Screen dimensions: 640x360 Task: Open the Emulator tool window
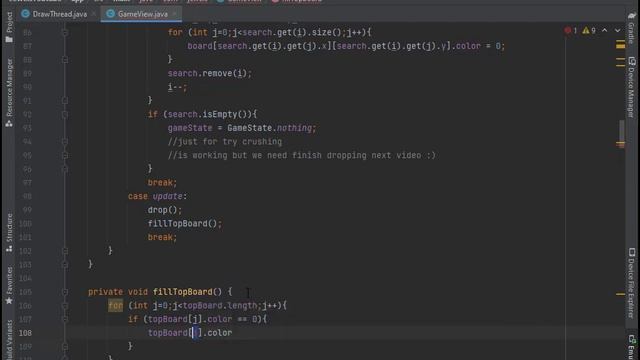click(631, 347)
